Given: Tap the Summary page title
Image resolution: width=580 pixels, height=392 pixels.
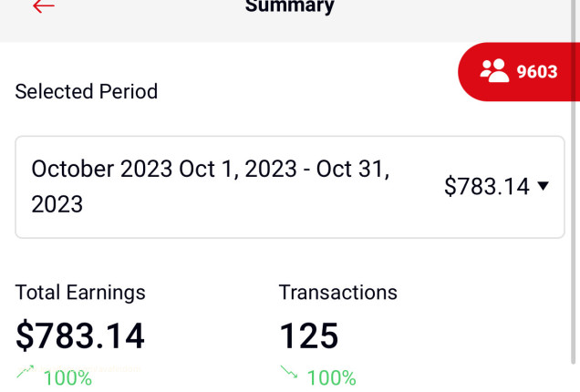Looking at the screenshot, I should 290,7.
